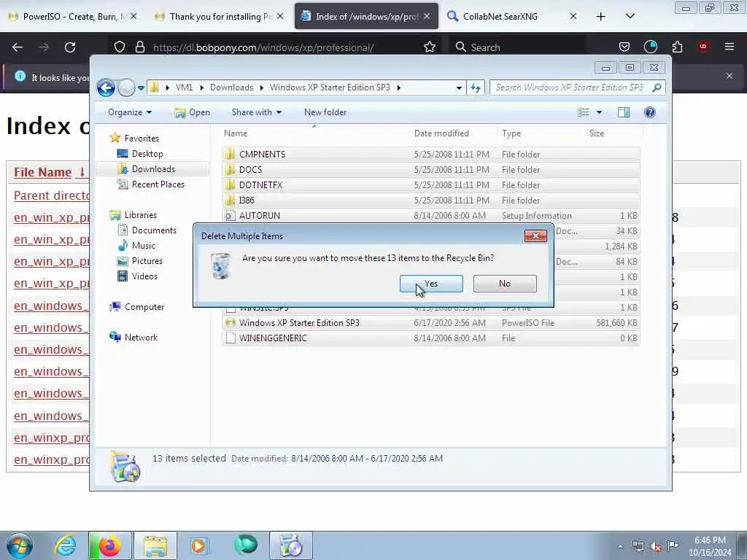747x560 pixels.
Task: Open the Organize menu
Action: [x=130, y=112]
